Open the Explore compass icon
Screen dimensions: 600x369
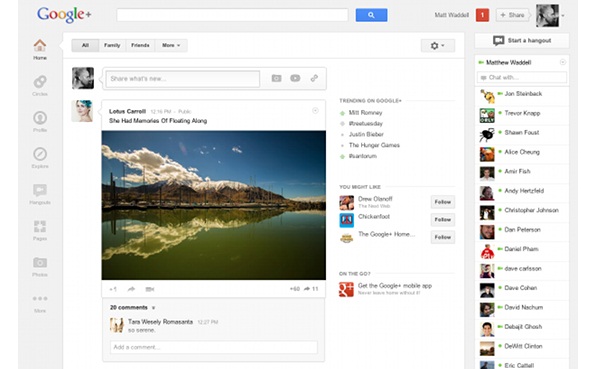[40, 154]
